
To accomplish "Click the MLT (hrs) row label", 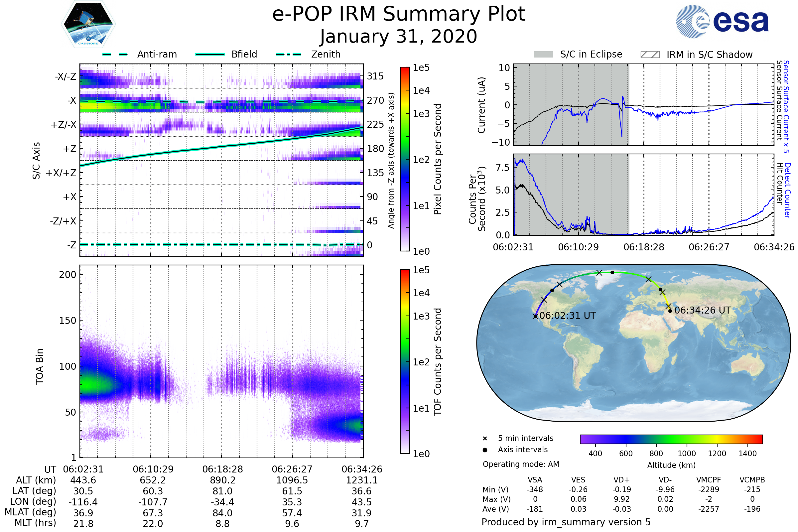I will [35, 523].
